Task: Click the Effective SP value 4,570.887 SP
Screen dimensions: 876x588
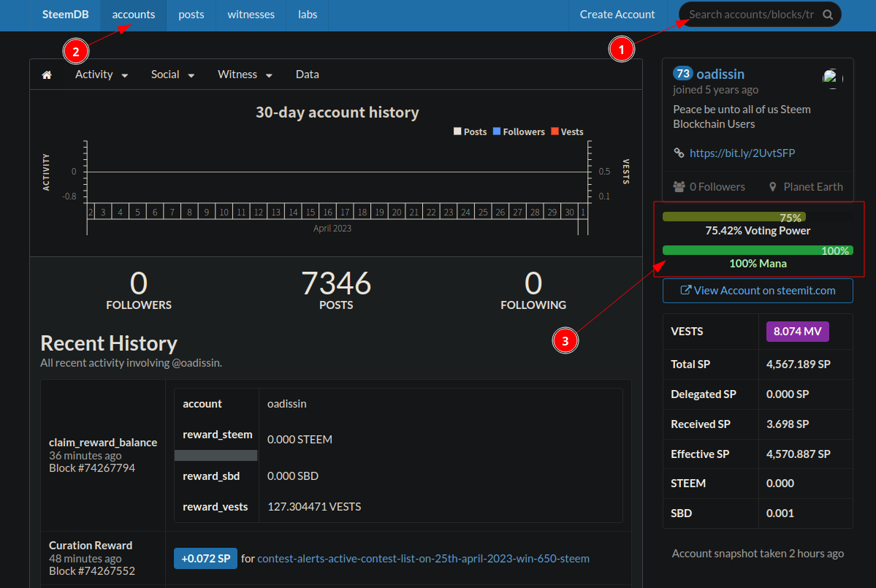Action: (x=799, y=454)
